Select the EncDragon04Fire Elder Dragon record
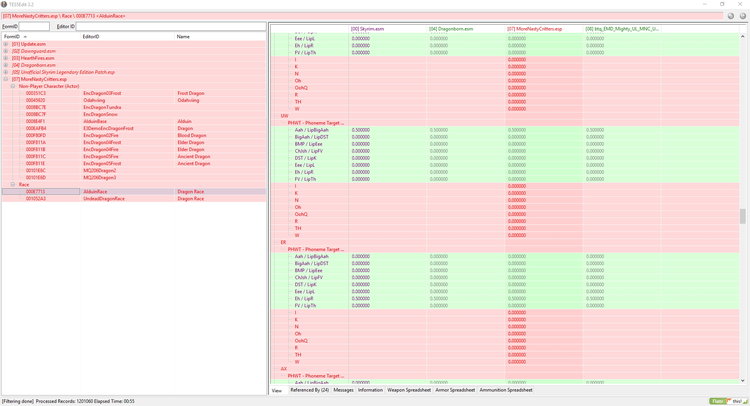The width and height of the screenshot is (750, 406). 134,149
